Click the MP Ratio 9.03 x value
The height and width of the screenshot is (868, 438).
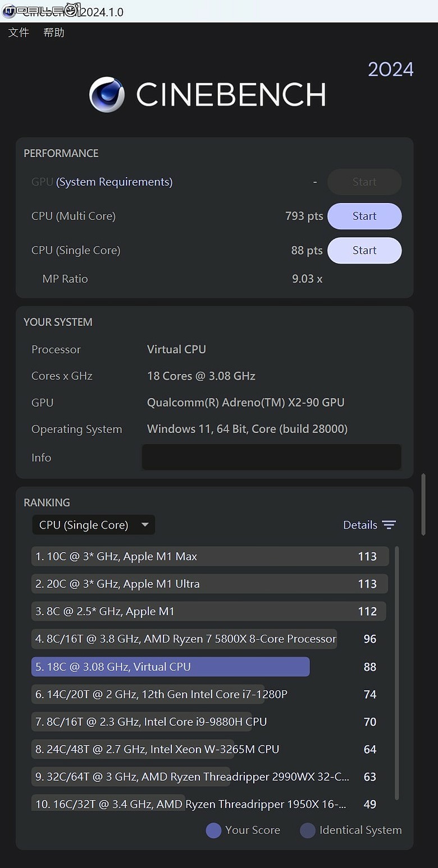click(x=307, y=279)
